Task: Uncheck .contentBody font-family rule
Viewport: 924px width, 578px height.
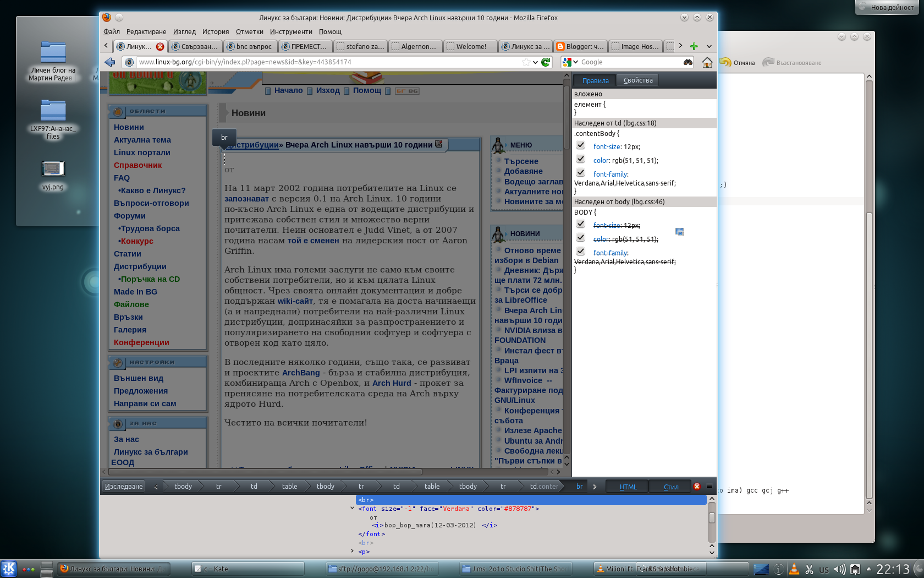Action: coord(580,173)
